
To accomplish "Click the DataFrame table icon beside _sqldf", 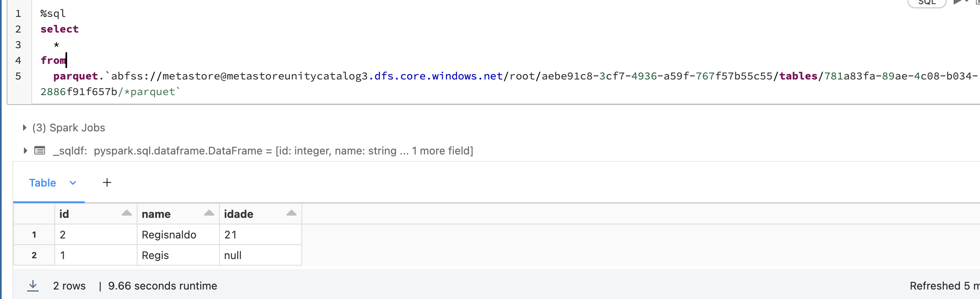I will [x=40, y=151].
